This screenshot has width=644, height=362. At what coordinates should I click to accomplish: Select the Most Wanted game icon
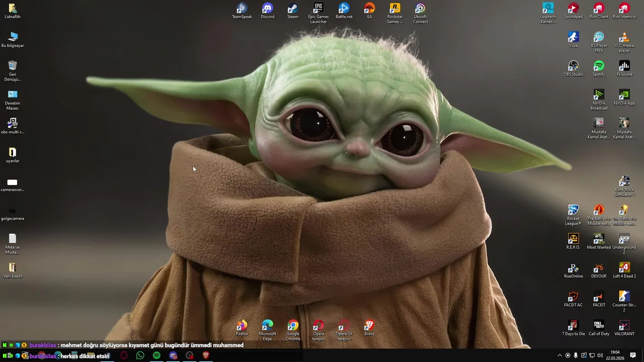(599, 241)
